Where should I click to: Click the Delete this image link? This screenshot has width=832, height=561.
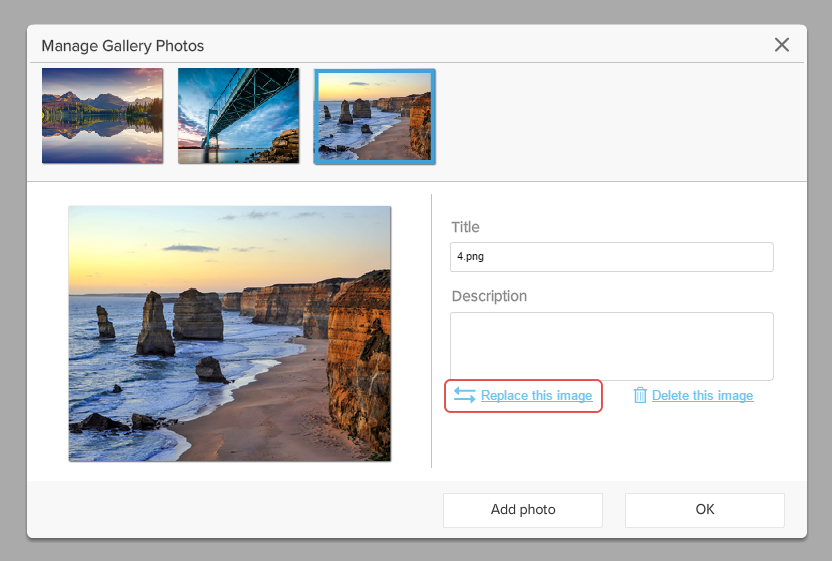702,395
